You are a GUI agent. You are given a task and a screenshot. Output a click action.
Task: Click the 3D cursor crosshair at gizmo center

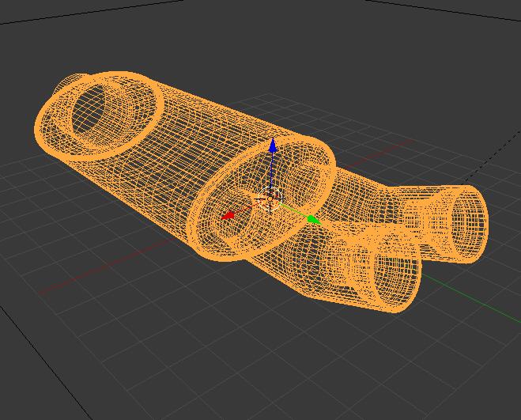tap(270, 199)
